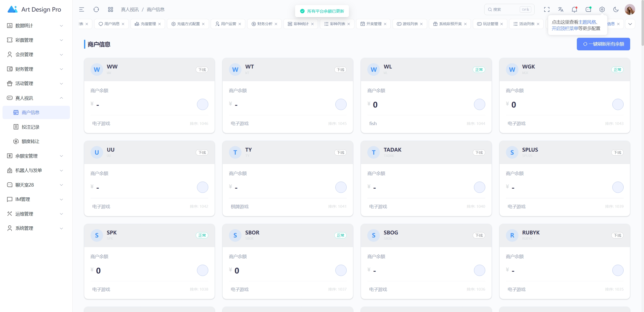The height and width of the screenshot is (312, 644).
Task: Click the WW merchant balance round button
Action: (x=203, y=105)
